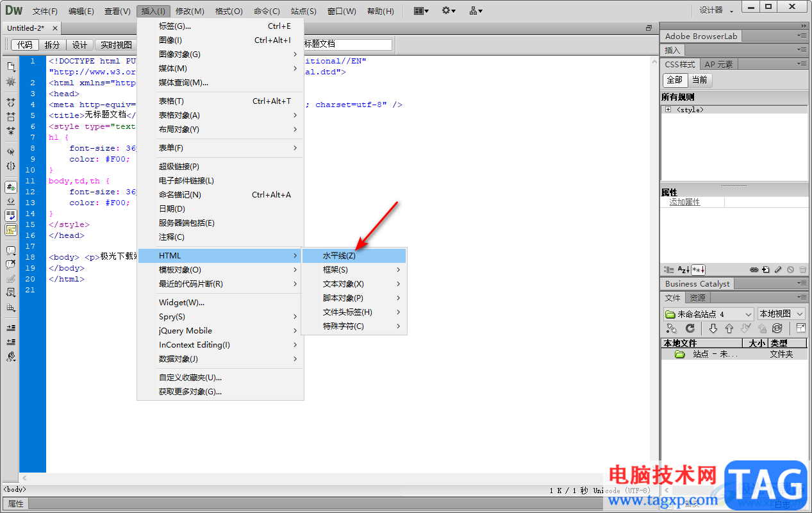Show category view in CSS properties
Viewport: 812px width, 513px height.
(669, 270)
